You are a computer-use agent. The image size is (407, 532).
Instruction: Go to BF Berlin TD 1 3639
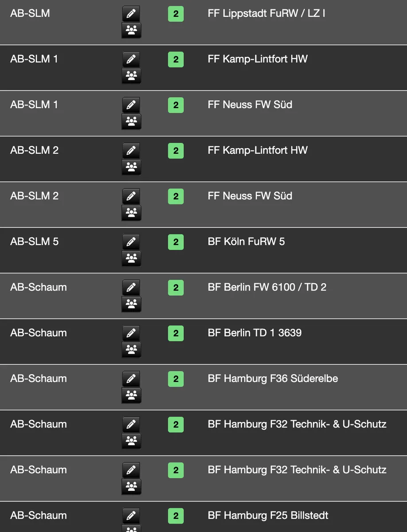click(255, 333)
